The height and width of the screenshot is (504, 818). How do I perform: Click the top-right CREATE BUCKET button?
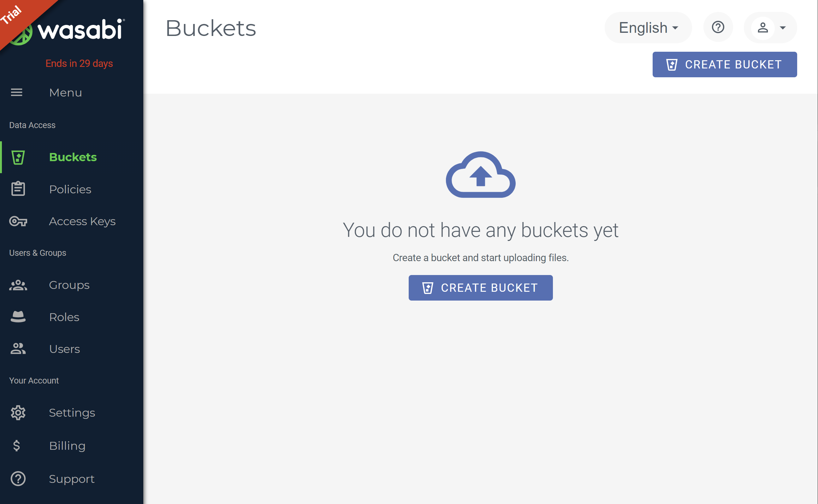click(724, 64)
